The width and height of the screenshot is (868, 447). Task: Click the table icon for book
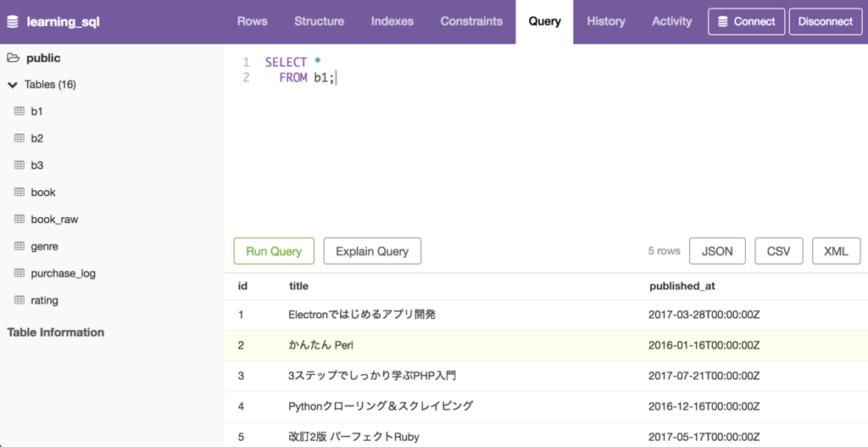coord(19,193)
